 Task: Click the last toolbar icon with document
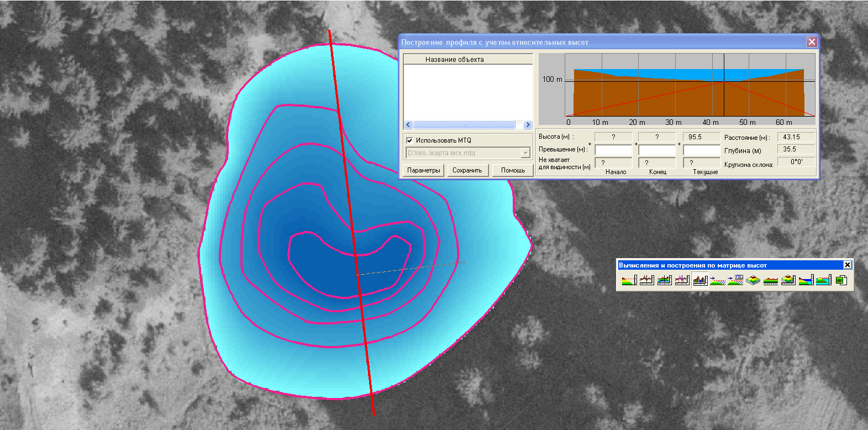click(841, 280)
